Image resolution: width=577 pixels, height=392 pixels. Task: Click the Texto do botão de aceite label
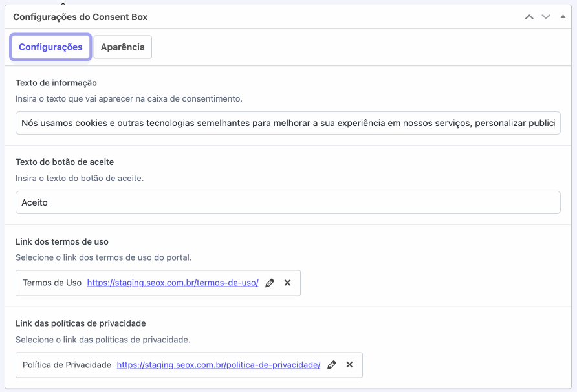pos(65,162)
